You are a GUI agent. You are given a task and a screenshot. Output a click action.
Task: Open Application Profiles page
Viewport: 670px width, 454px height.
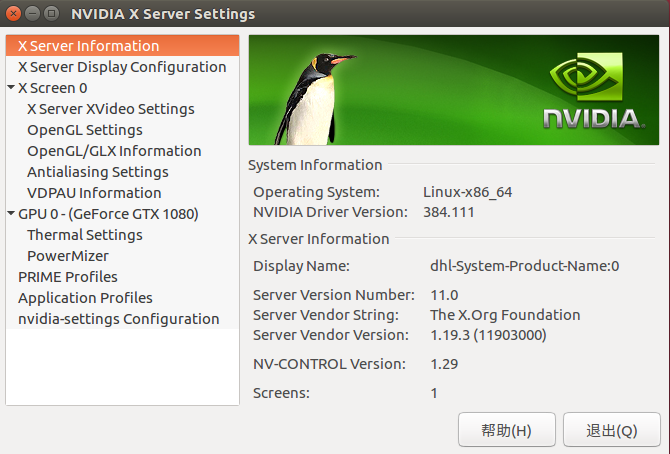click(x=85, y=298)
